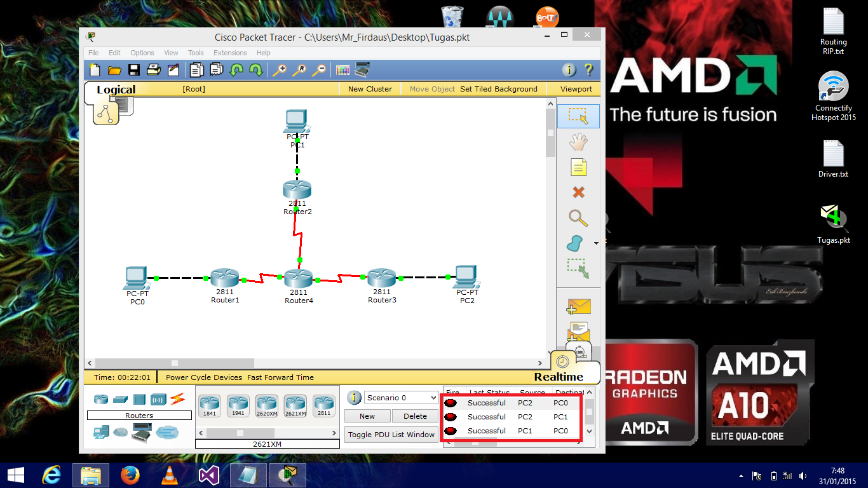Open the File menu
Image resolution: width=868 pixels, height=488 pixels.
(93, 53)
